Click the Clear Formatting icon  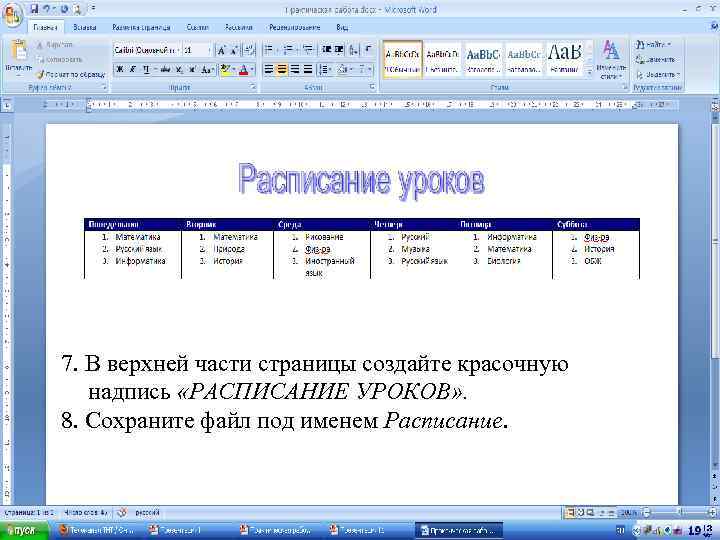tap(249, 50)
